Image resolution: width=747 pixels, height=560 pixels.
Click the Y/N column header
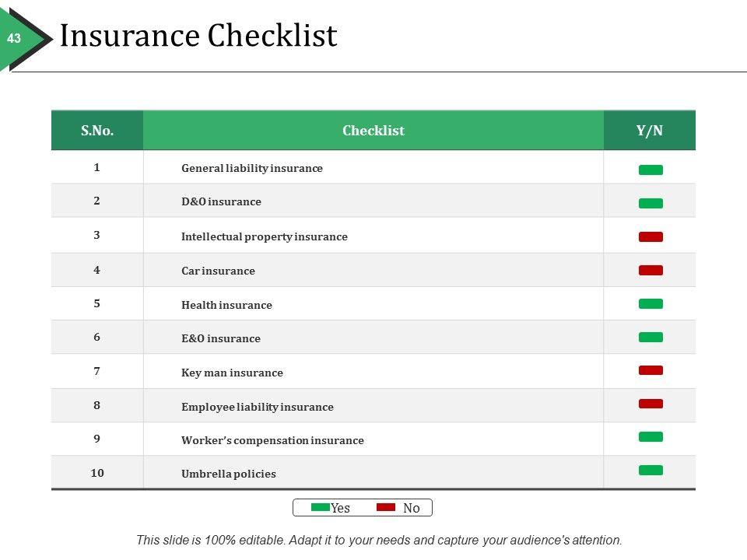(650, 131)
